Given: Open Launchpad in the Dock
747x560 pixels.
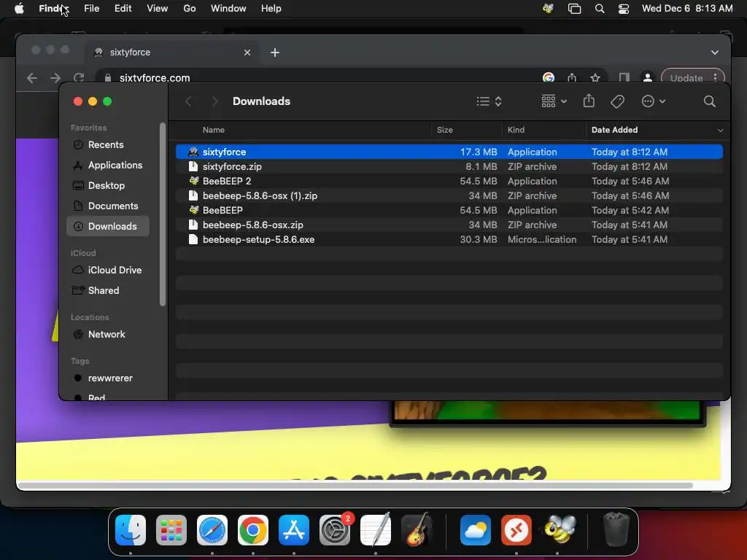Looking at the screenshot, I should (x=171, y=529).
